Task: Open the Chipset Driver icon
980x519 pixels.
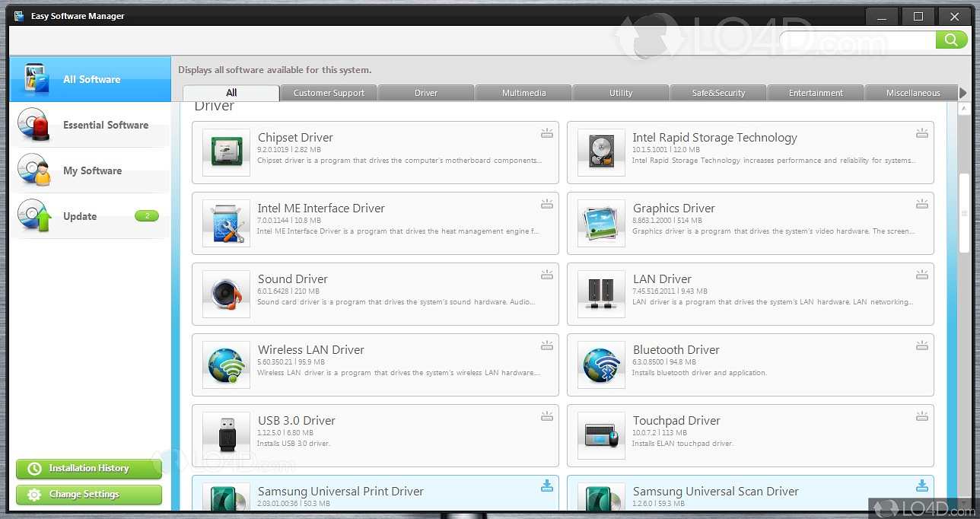Action: [x=226, y=152]
